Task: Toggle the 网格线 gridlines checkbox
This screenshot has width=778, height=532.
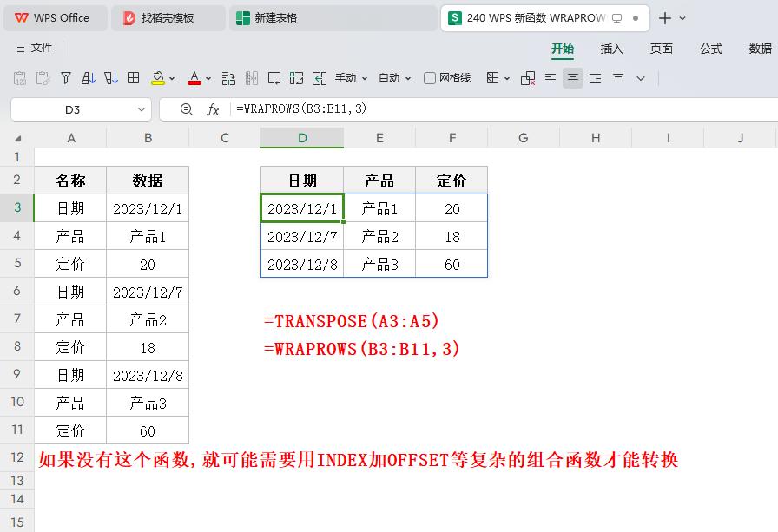Action: (430, 78)
